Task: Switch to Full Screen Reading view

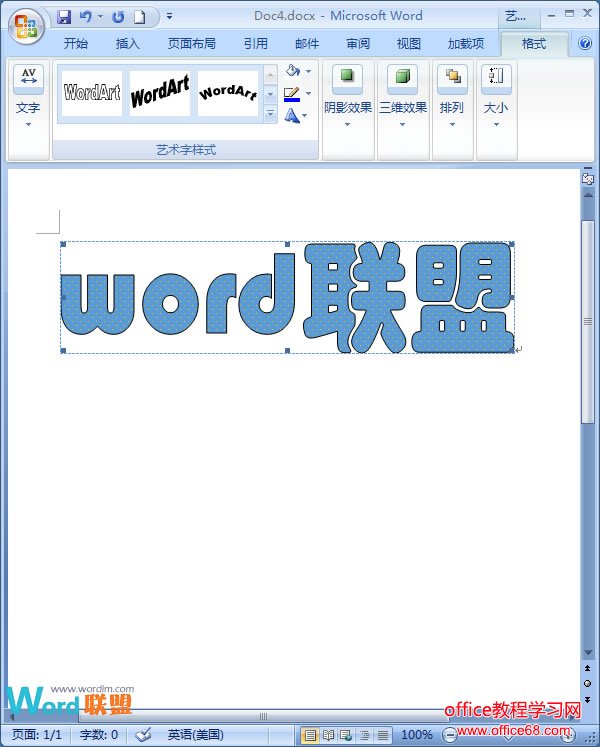Action: pos(328,735)
